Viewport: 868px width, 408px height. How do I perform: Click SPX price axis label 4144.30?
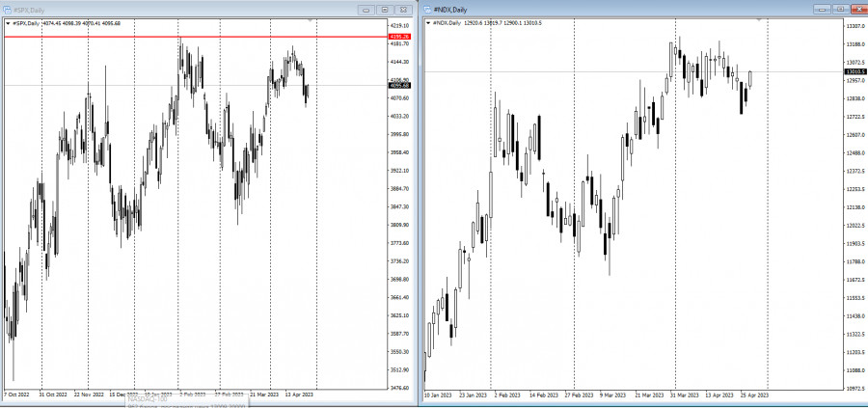coord(399,62)
